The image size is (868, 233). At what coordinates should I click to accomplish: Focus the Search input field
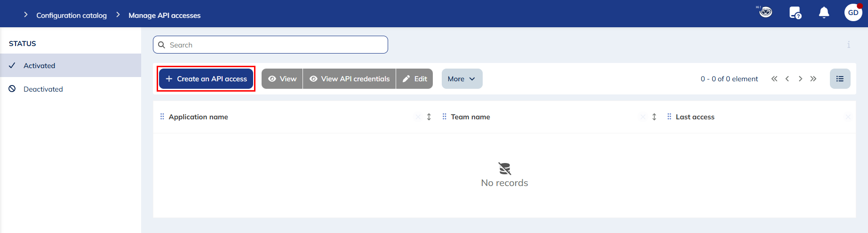tap(271, 45)
